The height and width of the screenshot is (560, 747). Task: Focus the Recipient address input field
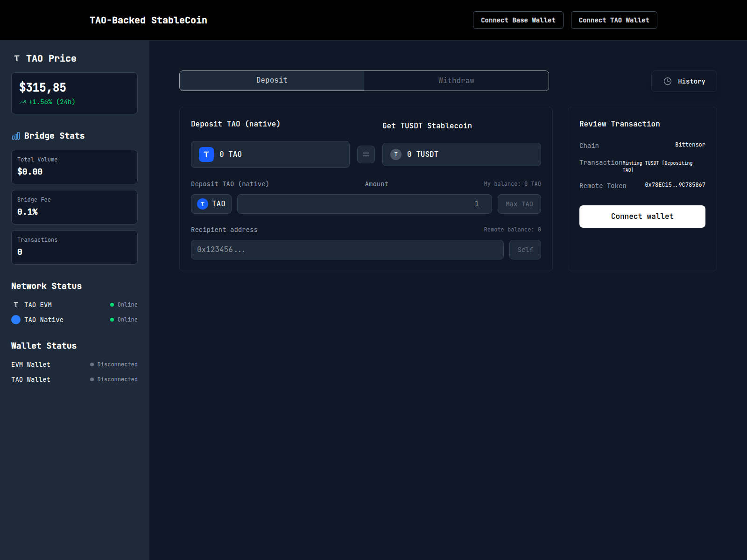click(x=347, y=250)
